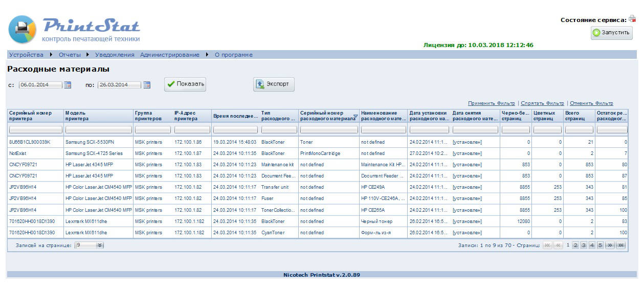Select the NotExist serial number cell
This screenshot has width=644, height=289.
click(17, 153)
